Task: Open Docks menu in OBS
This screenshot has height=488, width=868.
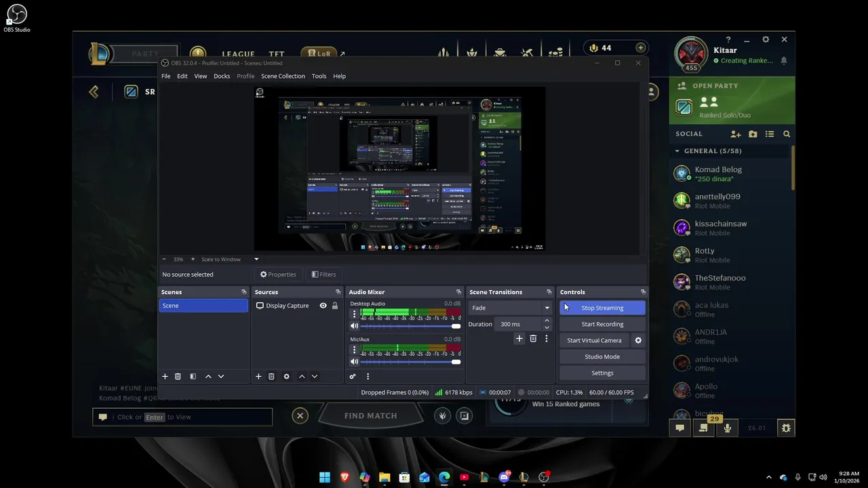Action: 222,76
